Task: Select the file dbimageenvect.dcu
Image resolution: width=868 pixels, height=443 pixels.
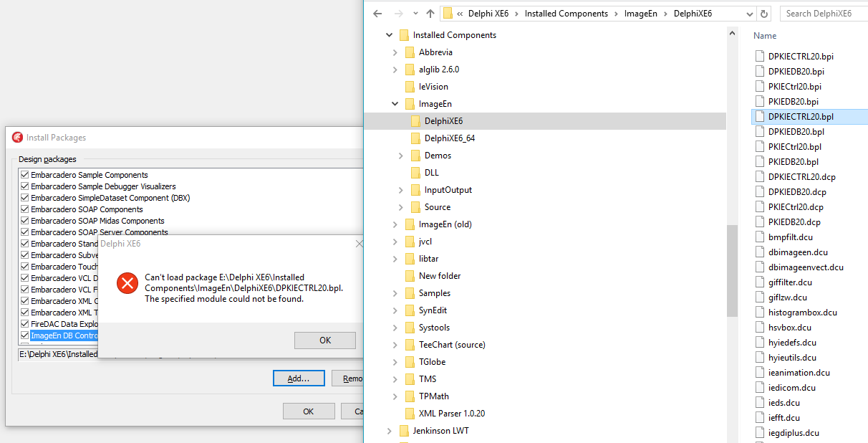Action: [806, 267]
